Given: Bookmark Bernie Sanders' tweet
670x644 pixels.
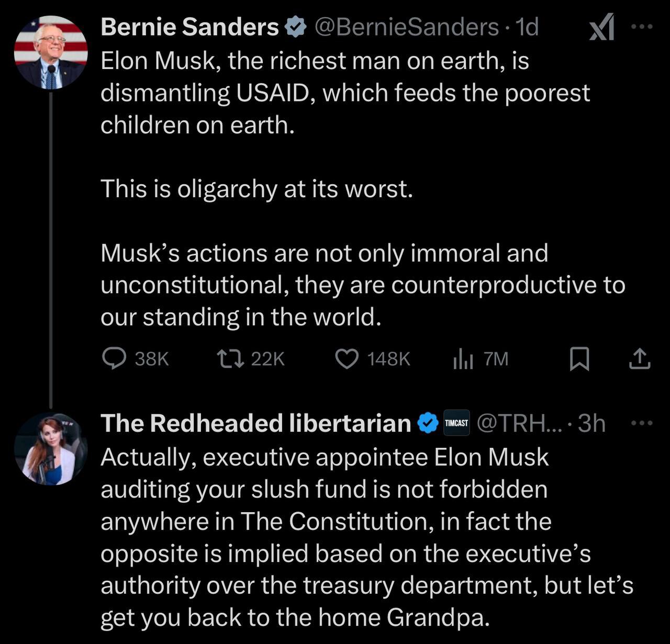Looking at the screenshot, I should click(x=581, y=358).
